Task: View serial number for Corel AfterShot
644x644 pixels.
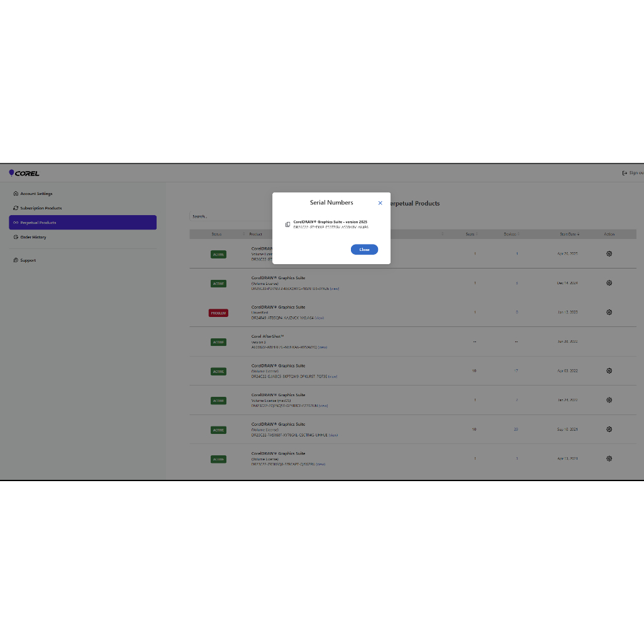Action: (323, 347)
